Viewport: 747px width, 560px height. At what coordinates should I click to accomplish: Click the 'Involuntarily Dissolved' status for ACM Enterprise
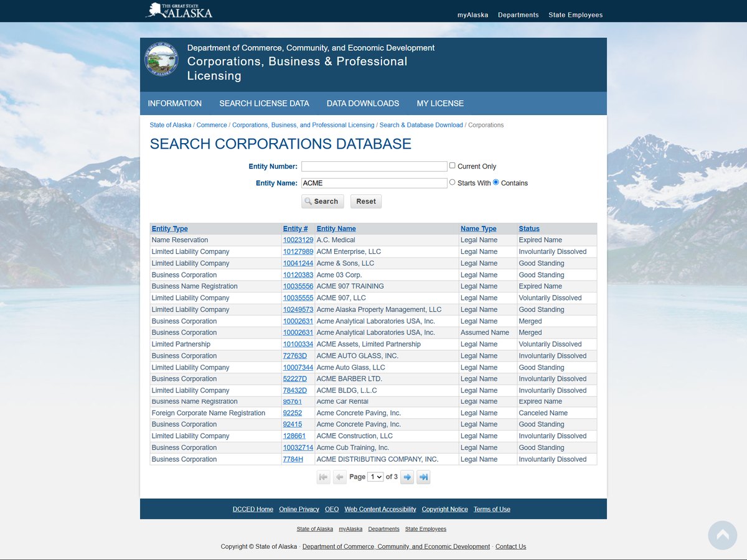point(553,251)
